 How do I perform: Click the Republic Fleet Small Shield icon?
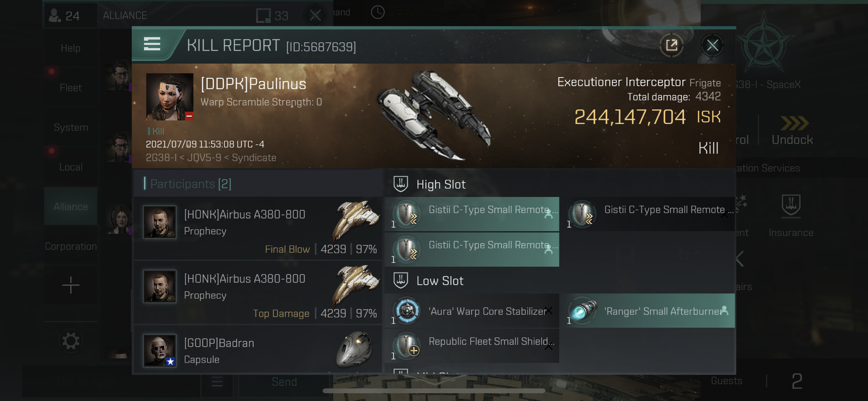point(407,345)
